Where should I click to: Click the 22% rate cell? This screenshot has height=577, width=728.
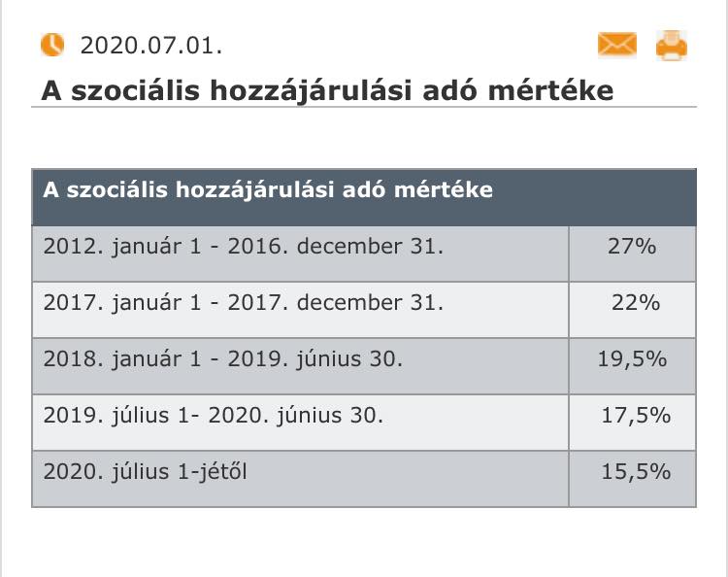coord(632,310)
